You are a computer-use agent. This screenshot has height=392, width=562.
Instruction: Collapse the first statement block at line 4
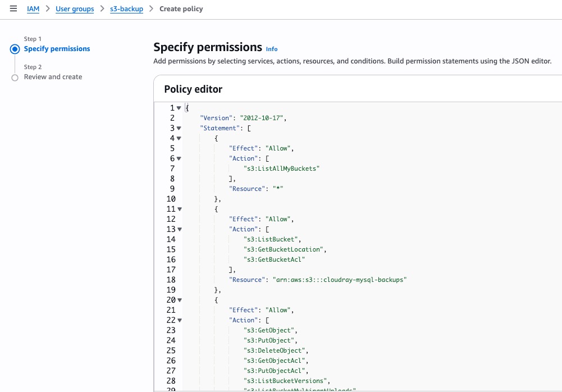pos(179,138)
